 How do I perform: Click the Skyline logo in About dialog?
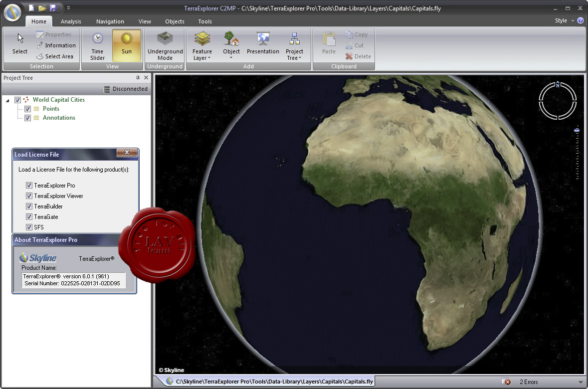pos(38,258)
